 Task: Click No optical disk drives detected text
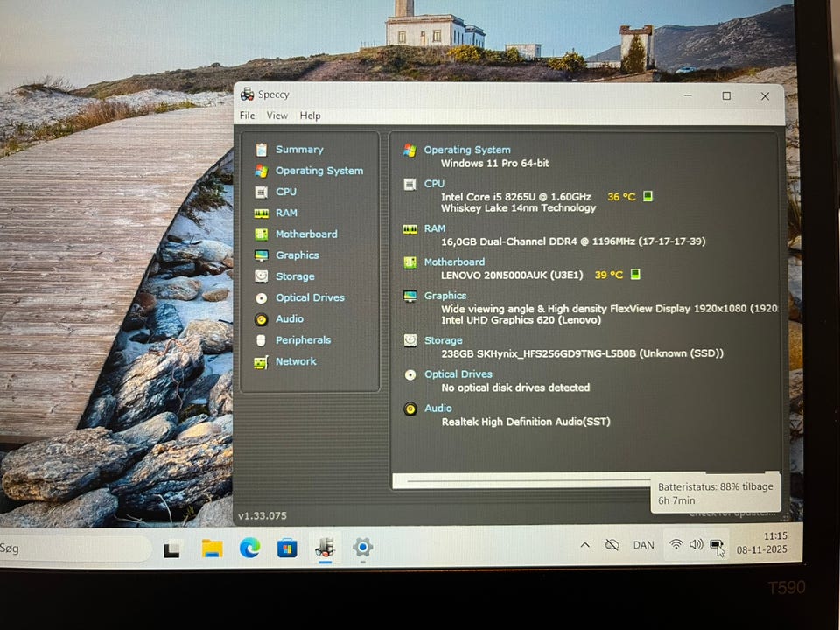[x=515, y=388]
